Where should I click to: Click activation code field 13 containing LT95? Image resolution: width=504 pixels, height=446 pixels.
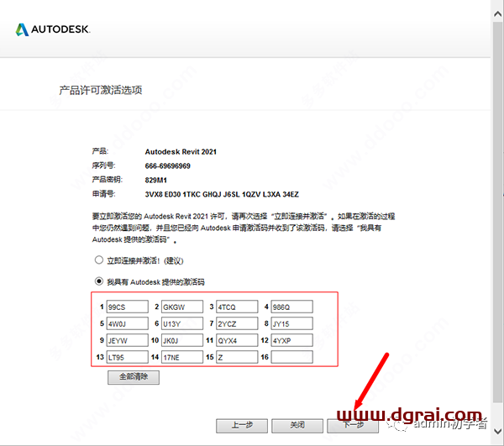128,357
